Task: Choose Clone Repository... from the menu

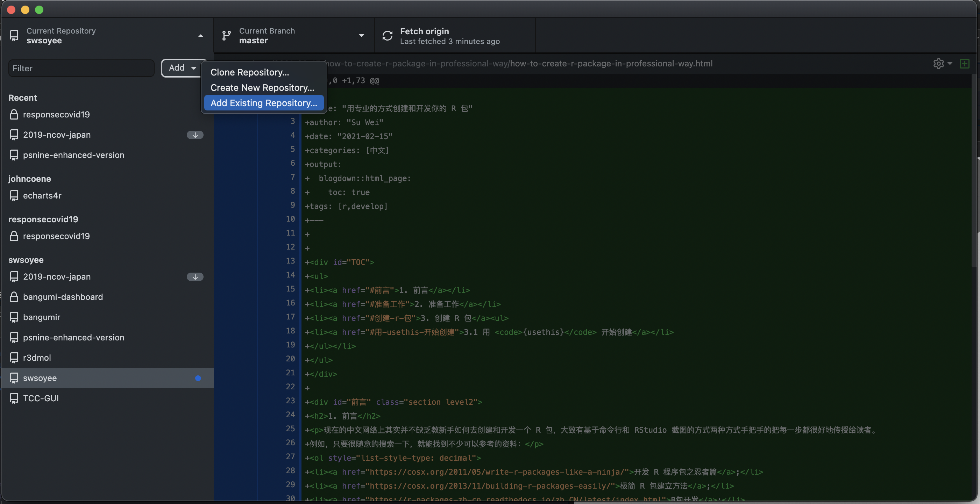Action: (250, 72)
